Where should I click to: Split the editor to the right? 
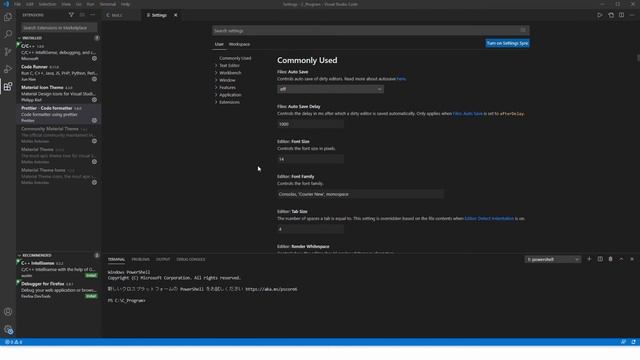(621, 15)
